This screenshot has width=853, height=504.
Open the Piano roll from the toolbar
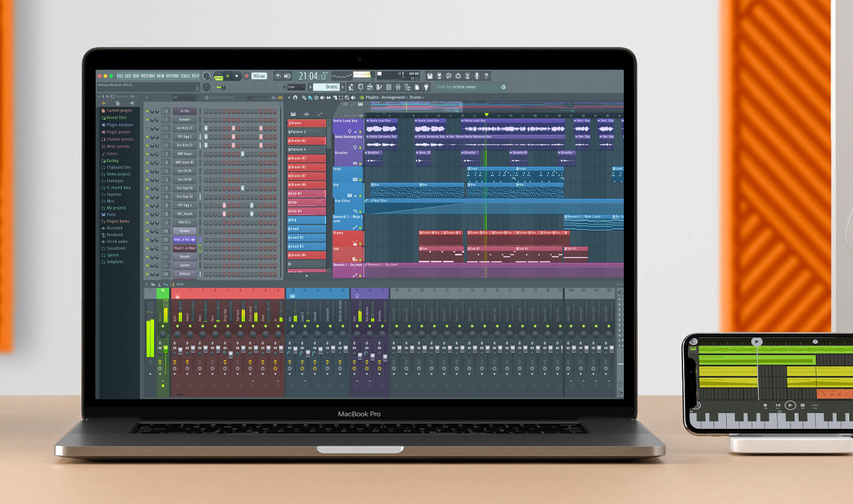click(x=380, y=87)
